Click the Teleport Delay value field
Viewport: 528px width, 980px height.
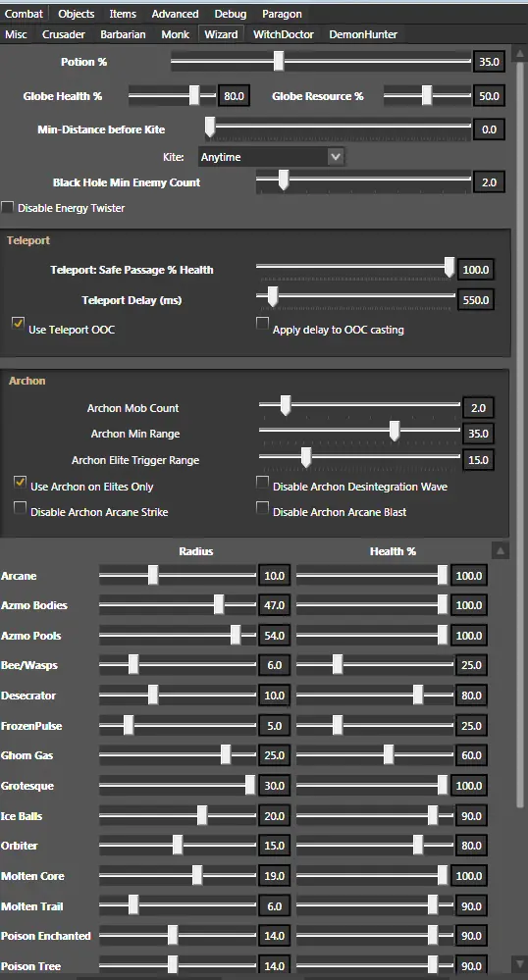point(475,300)
